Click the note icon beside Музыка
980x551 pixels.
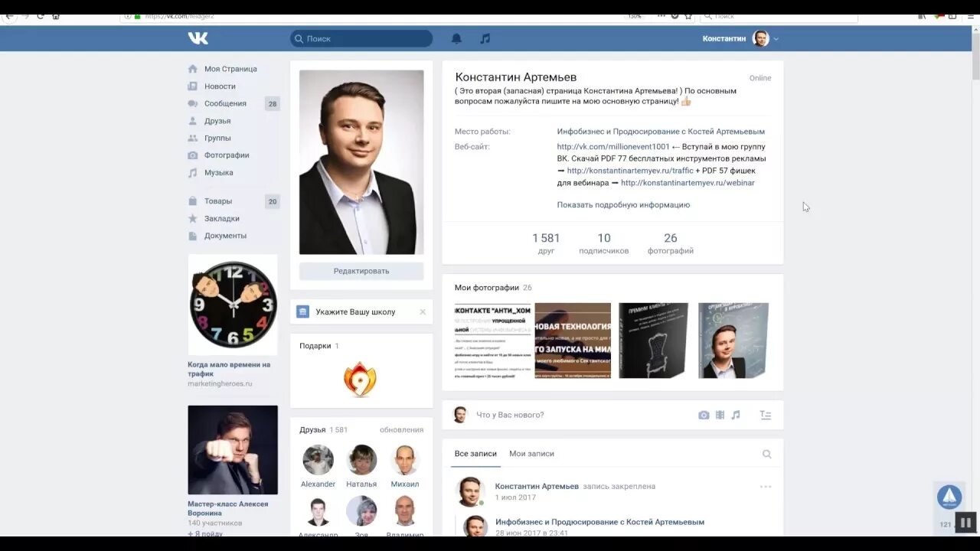pyautogui.click(x=193, y=173)
